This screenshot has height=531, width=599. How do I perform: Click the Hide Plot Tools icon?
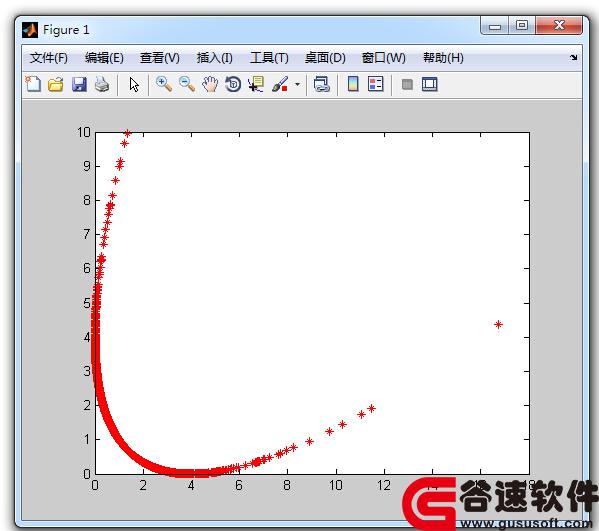[407, 84]
